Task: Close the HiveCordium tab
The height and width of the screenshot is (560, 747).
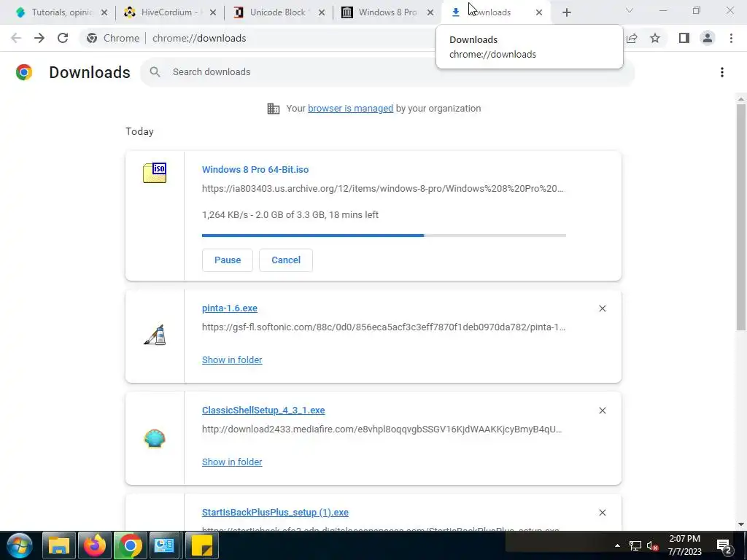Action: point(213,12)
